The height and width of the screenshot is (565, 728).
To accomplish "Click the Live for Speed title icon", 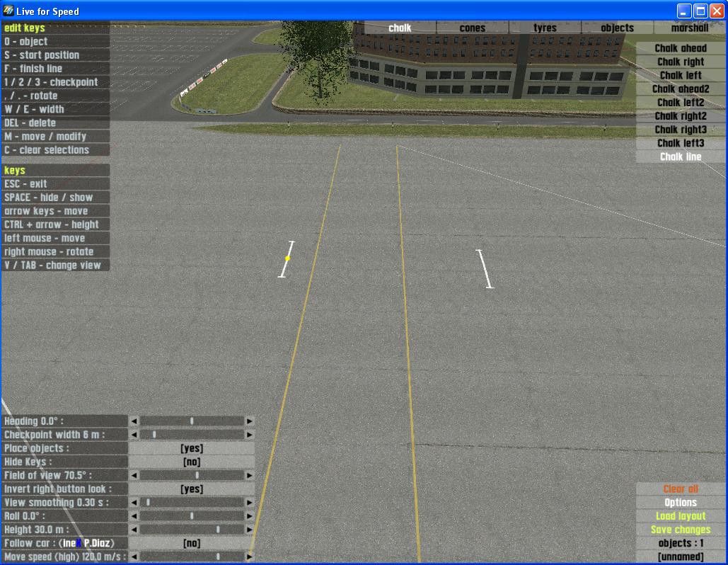I will (8, 11).
